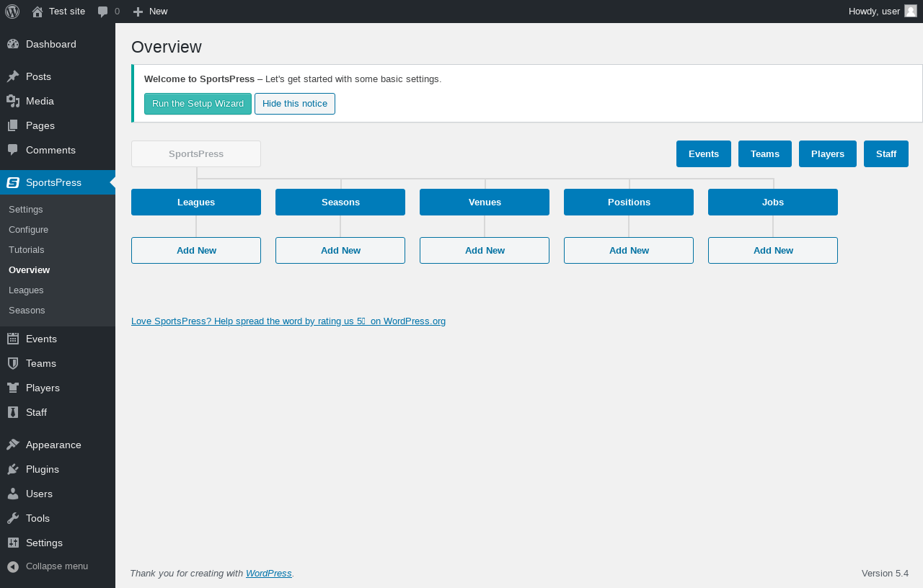This screenshot has height=588, width=923.
Task: Click the Version 5.4 footer text
Action: click(885, 574)
